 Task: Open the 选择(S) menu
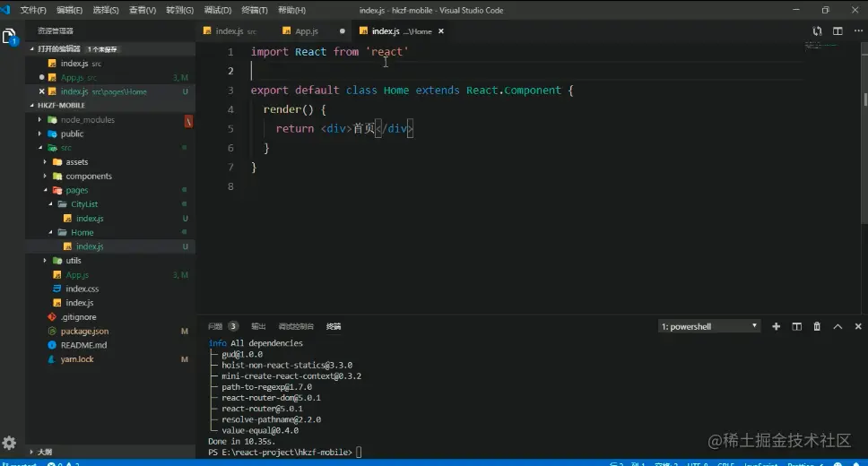pyautogui.click(x=106, y=10)
